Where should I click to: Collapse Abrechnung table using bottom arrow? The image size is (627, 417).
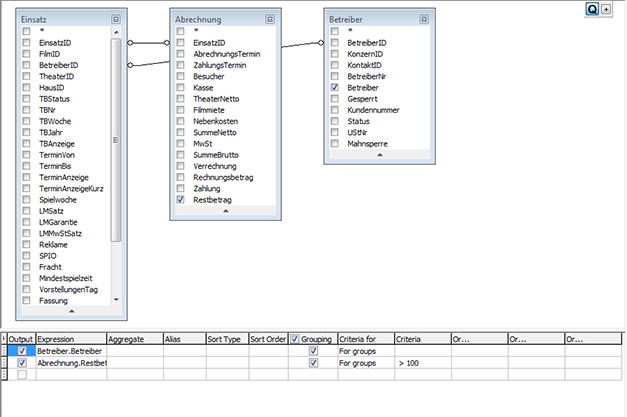pos(224,211)
